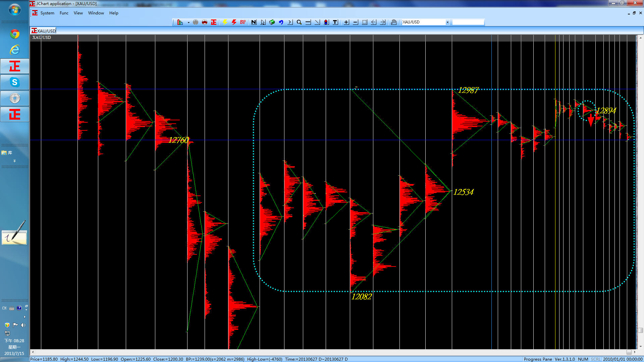Expand the taskbar library chevron
644x362 pixels.
[14, 161]
